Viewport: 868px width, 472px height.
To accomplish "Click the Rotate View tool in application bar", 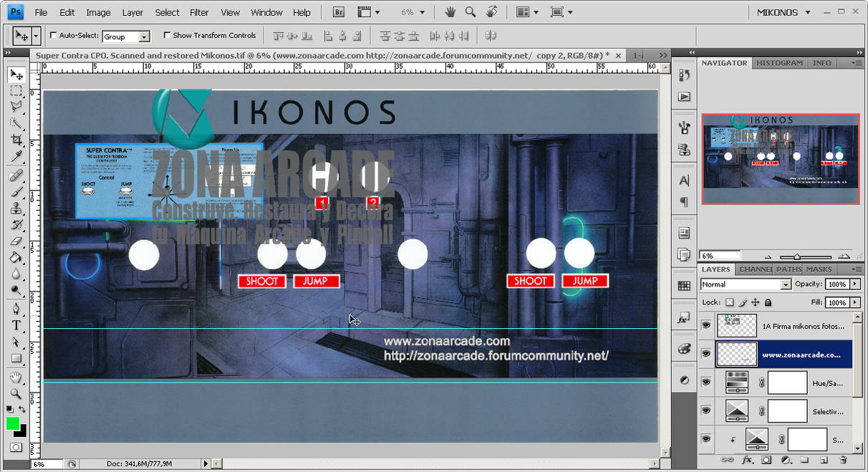I will (491, 12).
